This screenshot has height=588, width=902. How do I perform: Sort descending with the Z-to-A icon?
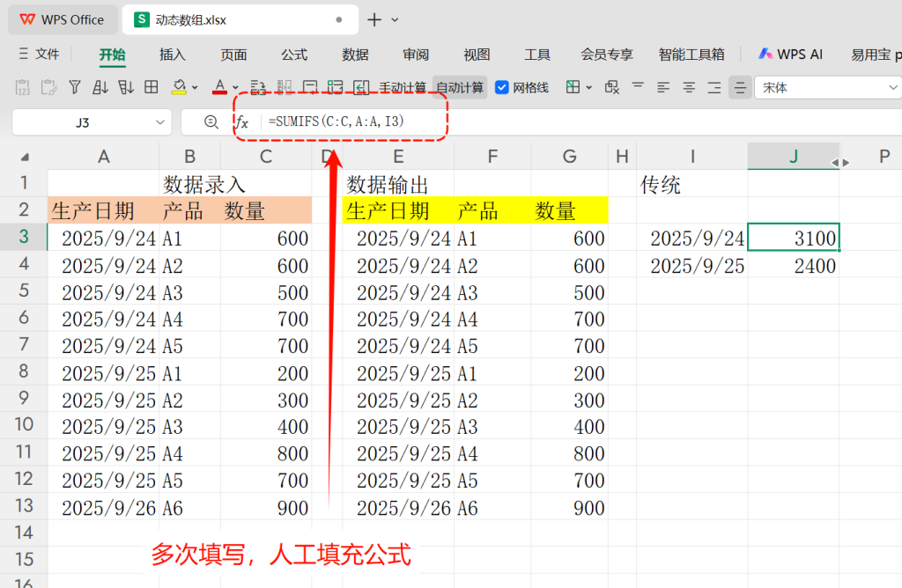tap(125, 87)
